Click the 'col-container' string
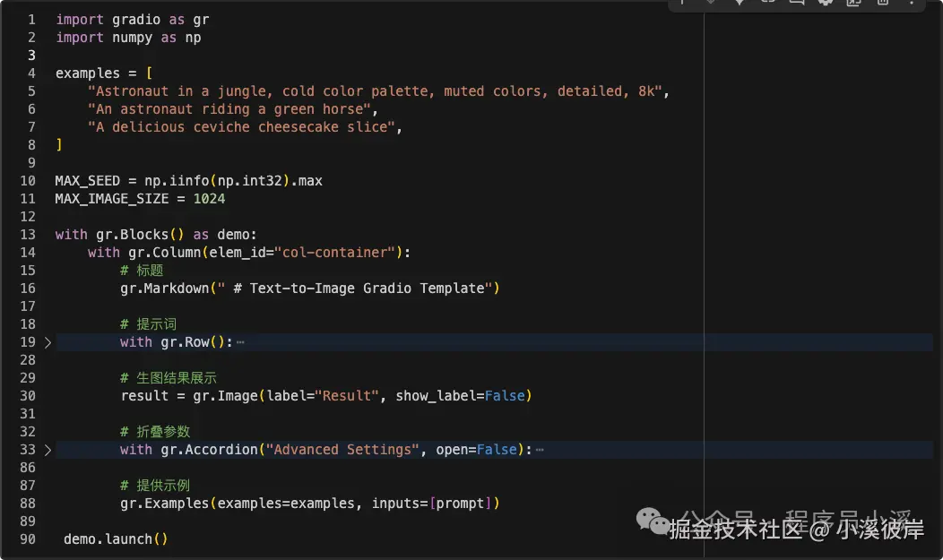 339,253
